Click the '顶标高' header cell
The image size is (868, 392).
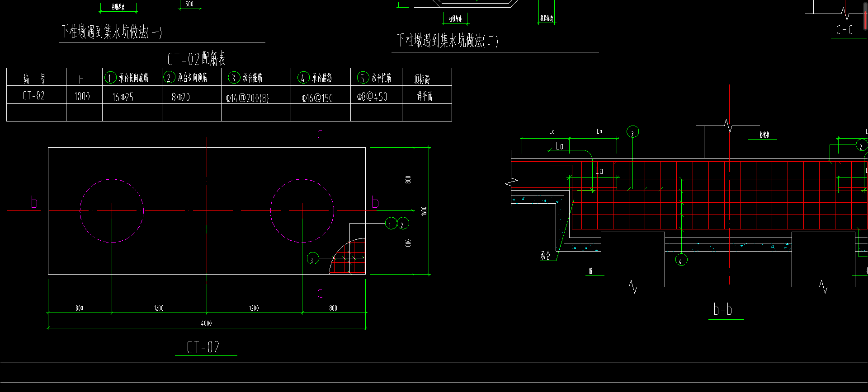427,77
